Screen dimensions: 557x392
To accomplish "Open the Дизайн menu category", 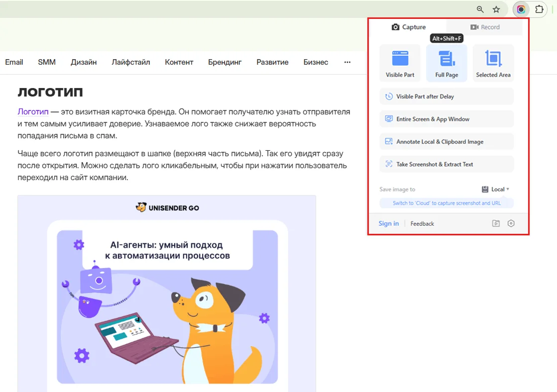I will pos(84,62).
